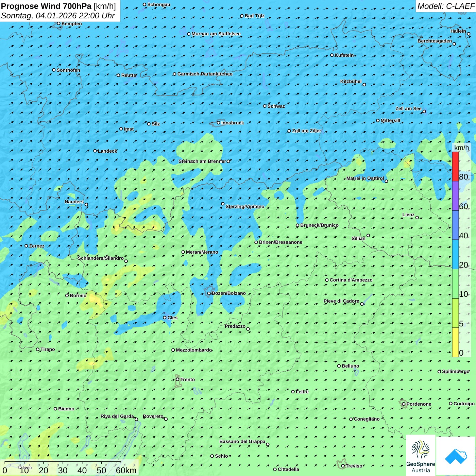This screenshot has height=476, width=476.
Task: Click the Brixen/Bressanone label
Action: point(280,242)
